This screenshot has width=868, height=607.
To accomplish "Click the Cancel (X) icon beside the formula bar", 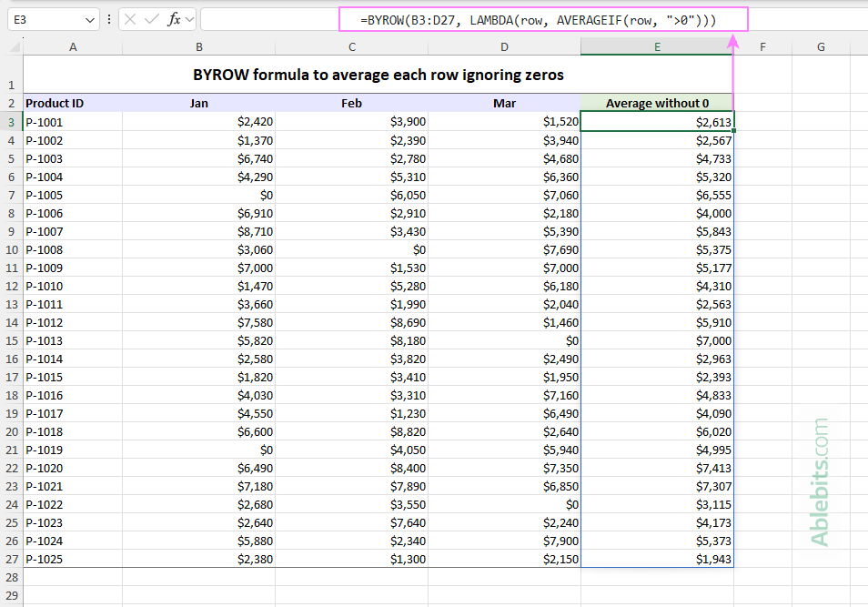I will [x=130, y=18].
